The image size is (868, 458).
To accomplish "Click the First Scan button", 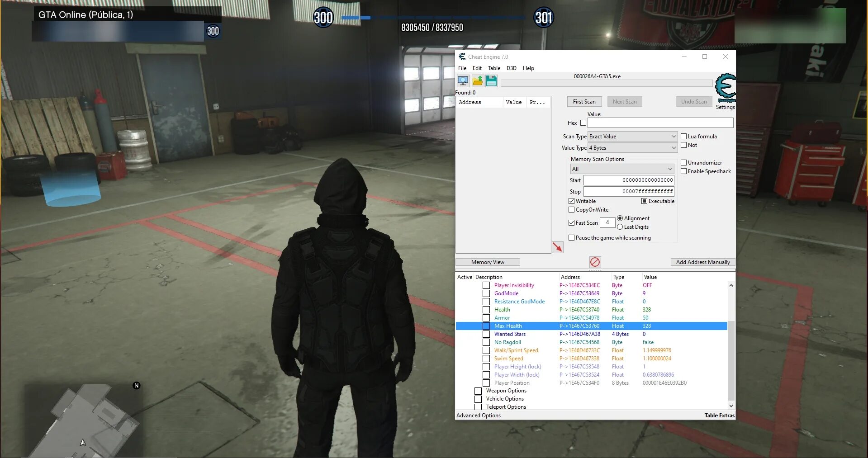I will [x=584, y=102].
